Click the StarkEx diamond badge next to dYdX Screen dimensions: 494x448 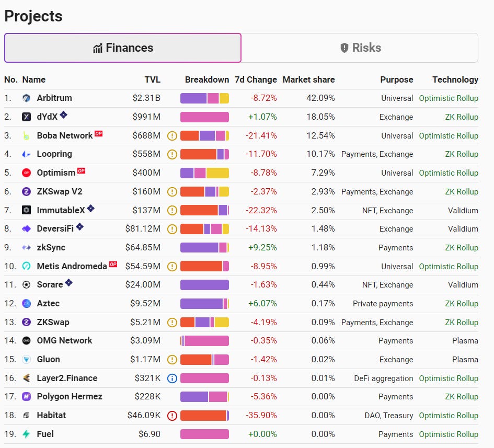point(63,114)
